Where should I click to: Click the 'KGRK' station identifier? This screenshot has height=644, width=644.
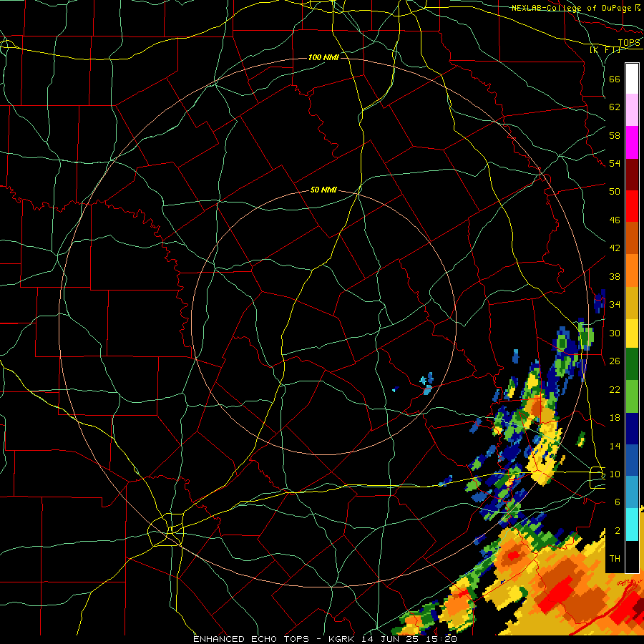coord(343,639)
